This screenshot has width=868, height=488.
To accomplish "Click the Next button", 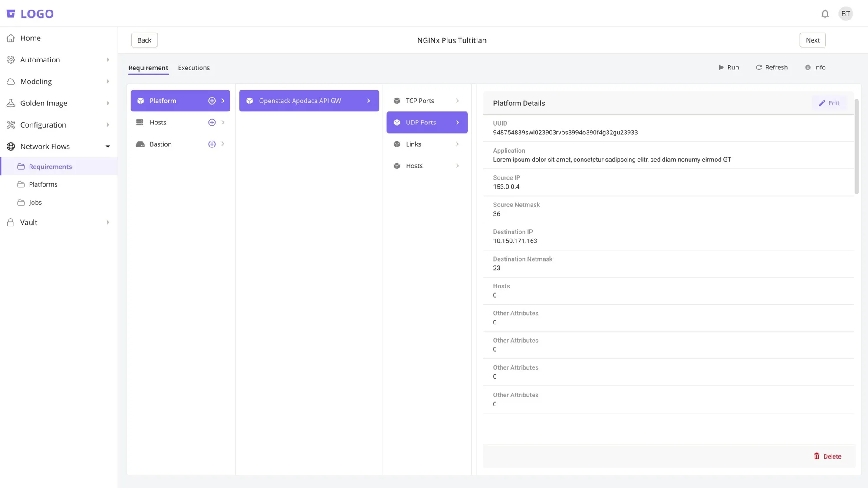I will coord(812,40).
